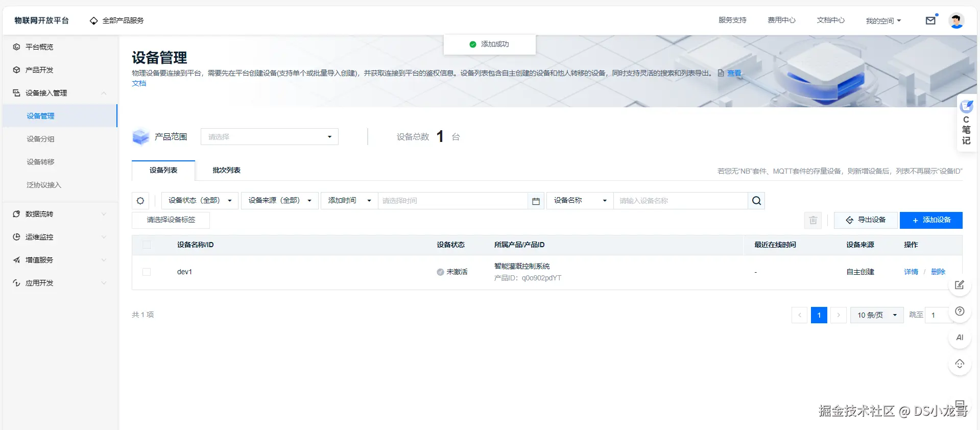Click the 添加设备 button
This screenshot has width=980, height=430.
[x=931, y=220]
